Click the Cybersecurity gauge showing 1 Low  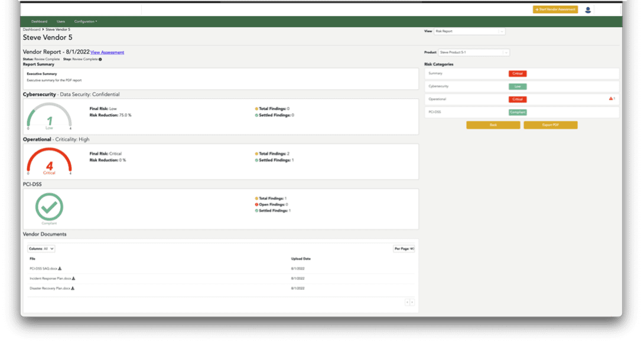[x=49, y=116]
